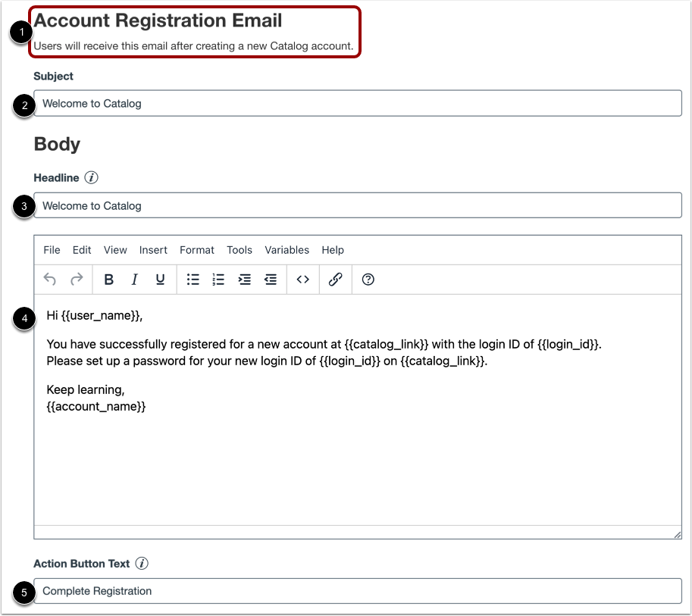Apply bold formatting in the editor toolbar
692x616 pixels.
click(x=108, y=280)
